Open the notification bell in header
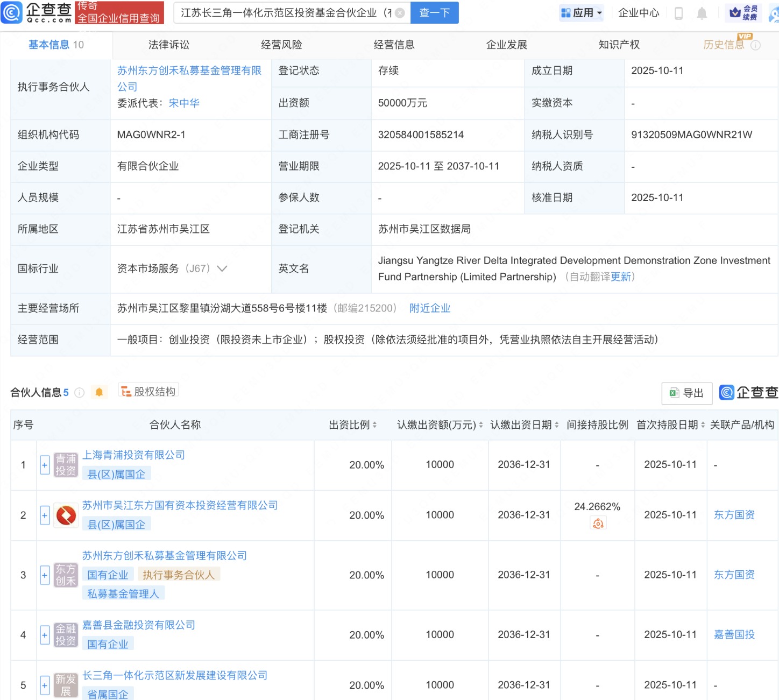This screenshot has width=779, height=700. pos(702,13)
